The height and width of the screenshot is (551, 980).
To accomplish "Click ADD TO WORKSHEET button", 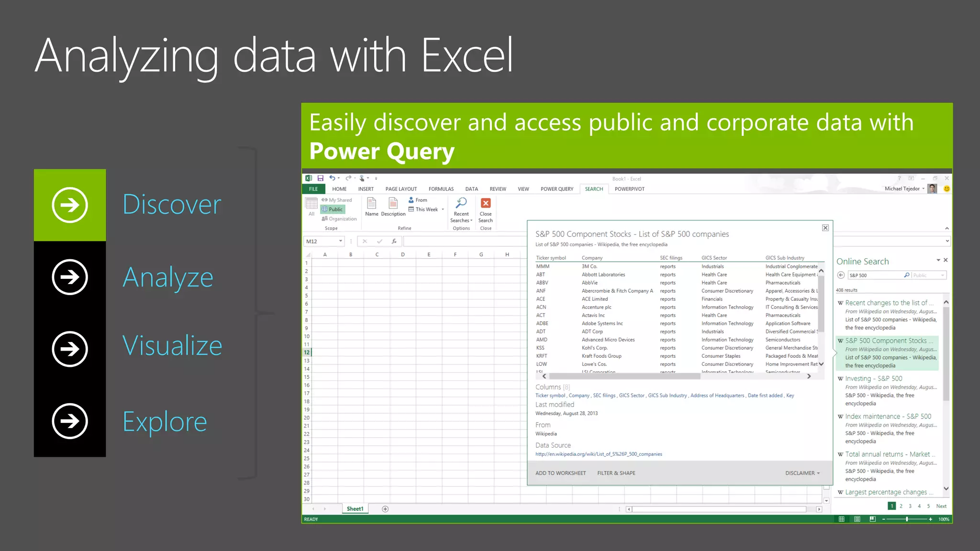I will click(x=560, y=473).
